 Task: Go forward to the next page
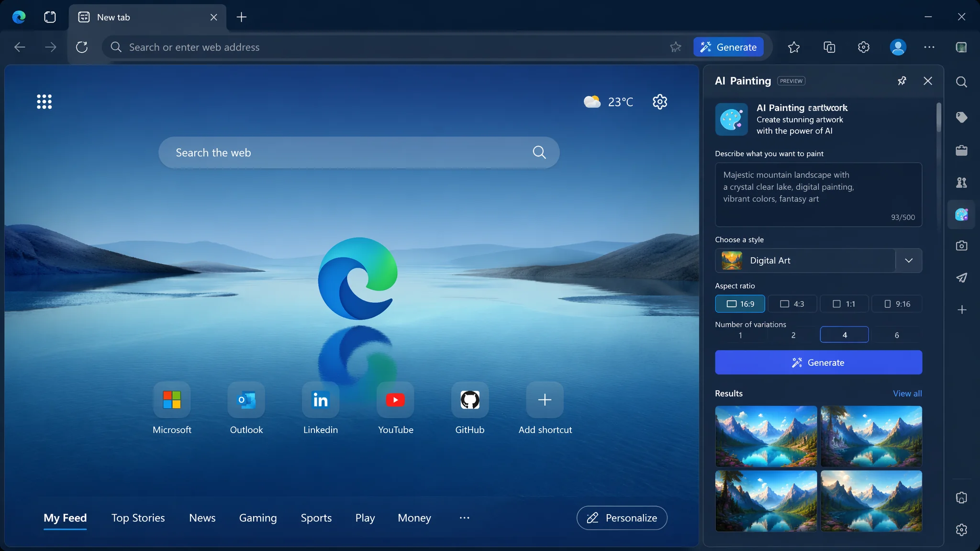pyautogui.click(x=50, y=47)
